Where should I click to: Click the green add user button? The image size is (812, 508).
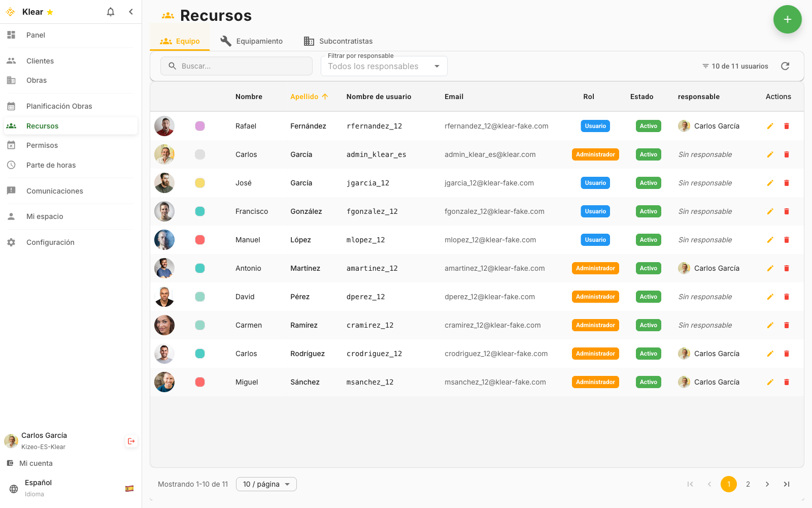pos(787,19)
